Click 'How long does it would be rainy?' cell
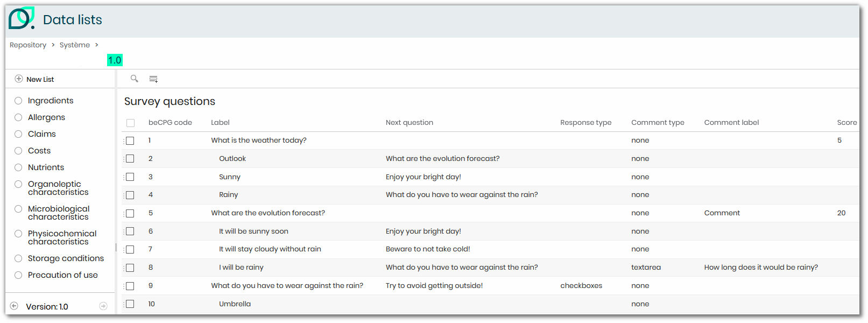This screenshot has height=323, width=868. tap(761, 267)
